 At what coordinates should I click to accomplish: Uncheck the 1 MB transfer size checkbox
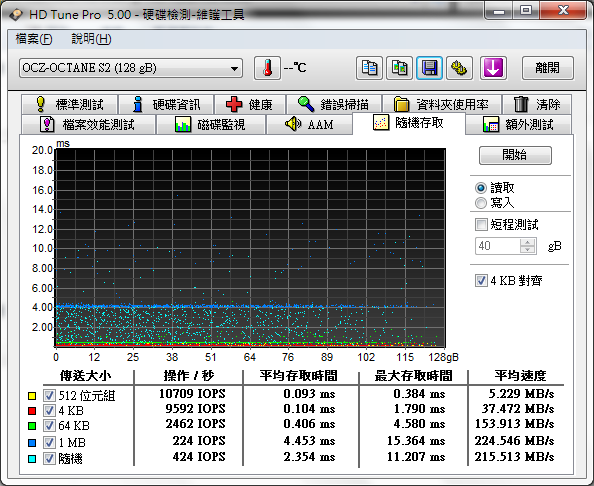[49, 442]
